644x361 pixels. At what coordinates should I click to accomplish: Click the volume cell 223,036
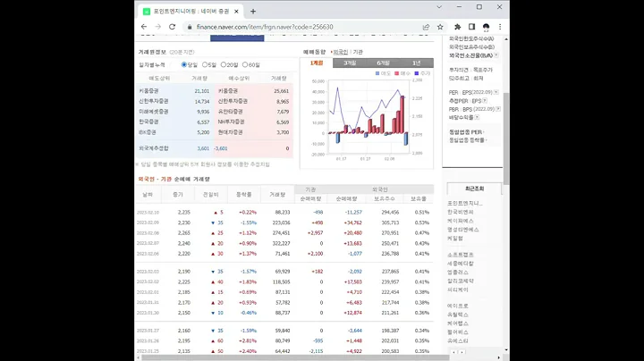pyautogui.click(x=282, y=222)
